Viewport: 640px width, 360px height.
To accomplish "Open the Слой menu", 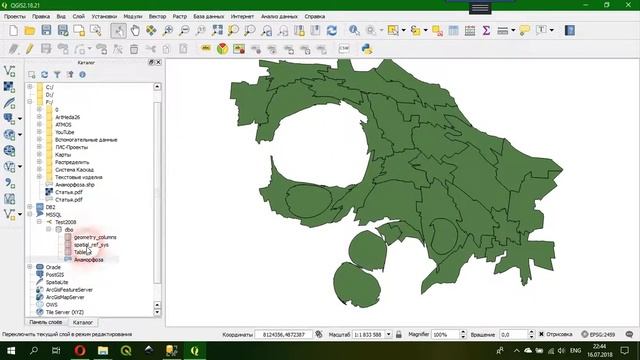I will 79,16.
